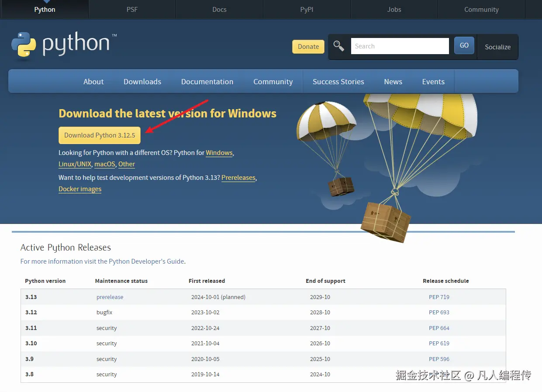The height and width of the screenshot is (392, 542).
Task: Click the Python version column header
Action: click(45, 281)
